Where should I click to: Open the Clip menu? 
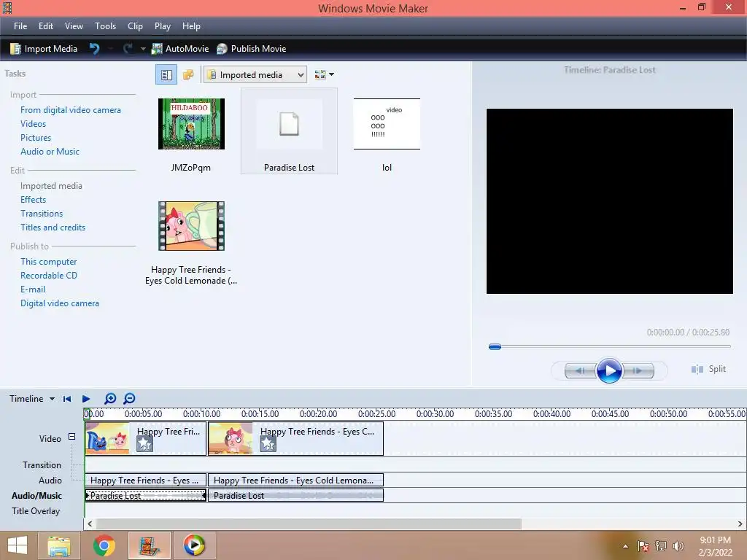(x=135, y=26)
